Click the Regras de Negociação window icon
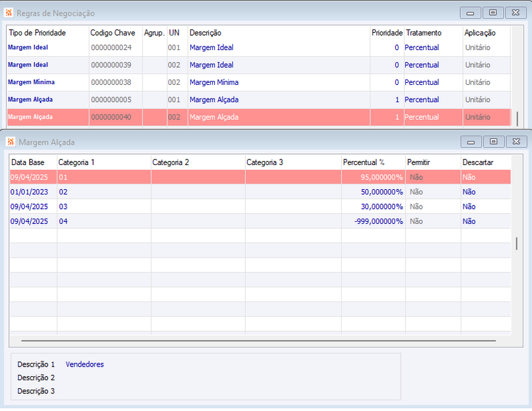The width and height of the screenshot is (532, 411). (x=9, y=13)
